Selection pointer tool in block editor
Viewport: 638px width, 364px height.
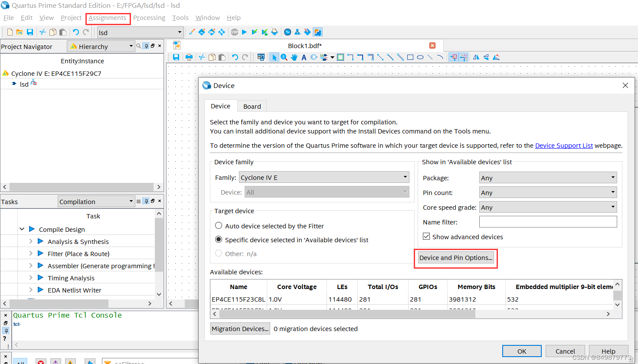coord(274,57)
